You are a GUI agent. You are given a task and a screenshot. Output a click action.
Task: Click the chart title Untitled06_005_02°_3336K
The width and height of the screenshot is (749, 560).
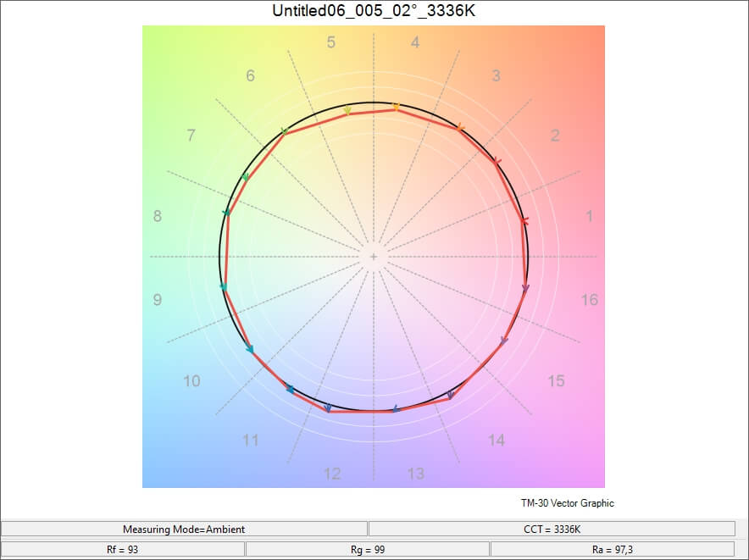[374, 11]
